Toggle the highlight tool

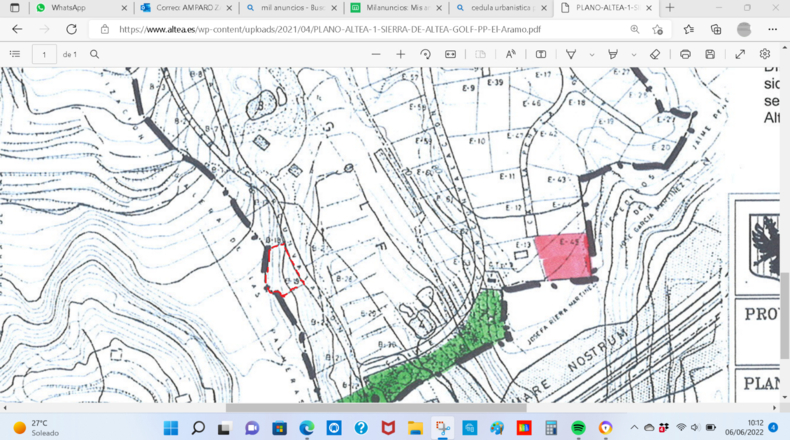pos(613,54)
